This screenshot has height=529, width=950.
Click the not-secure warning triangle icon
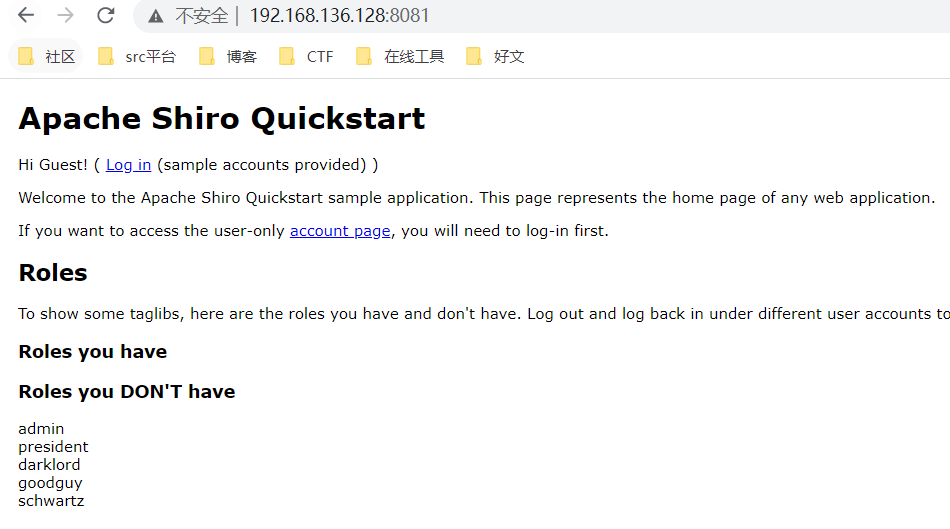pyautogui.click(x=156, y=16)
